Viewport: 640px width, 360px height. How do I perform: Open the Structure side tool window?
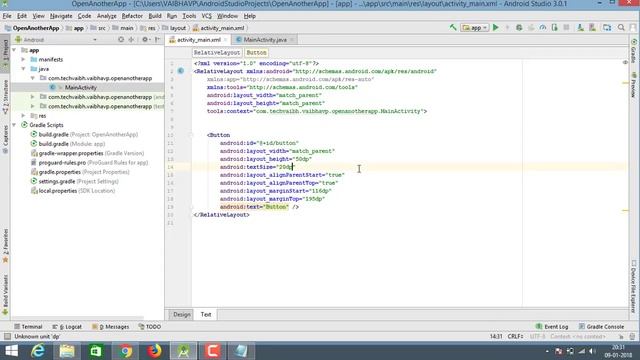point(5,98)
